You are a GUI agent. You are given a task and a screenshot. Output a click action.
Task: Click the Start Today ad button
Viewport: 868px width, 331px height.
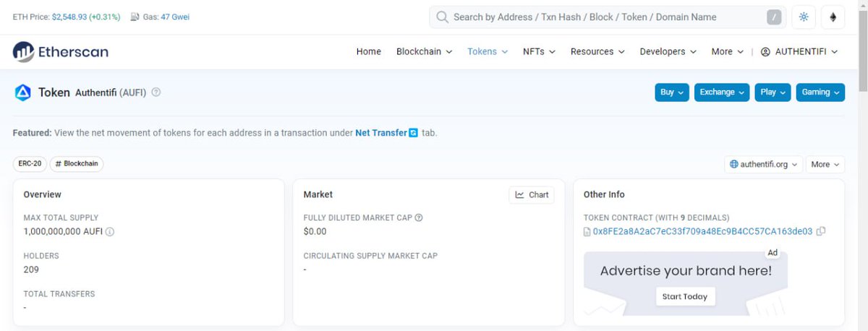[685, 296]
